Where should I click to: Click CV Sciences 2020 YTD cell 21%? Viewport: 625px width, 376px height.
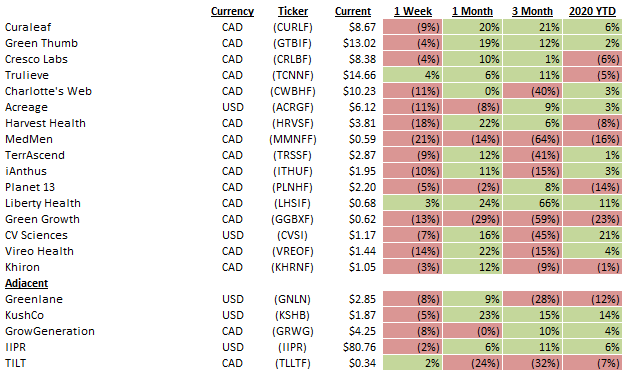[592, 235]
